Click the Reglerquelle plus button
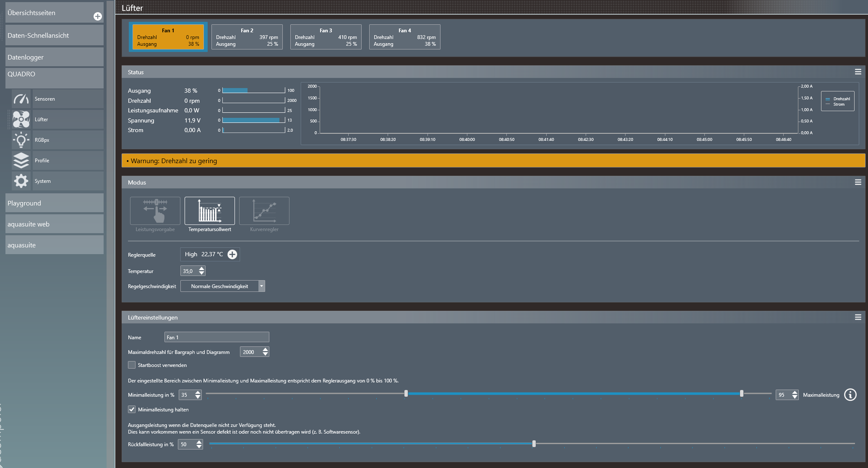 pos(232,254)
